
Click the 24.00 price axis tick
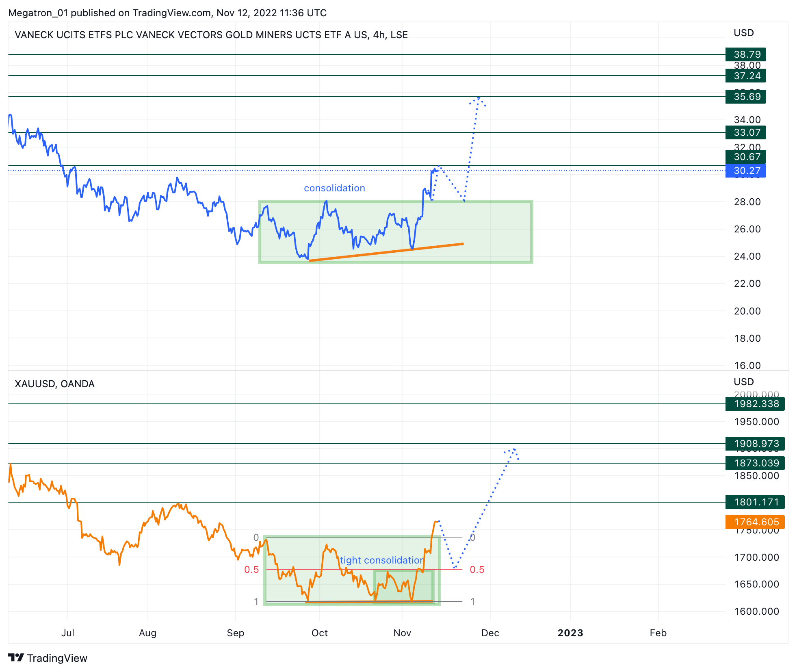tap(747, 256)
